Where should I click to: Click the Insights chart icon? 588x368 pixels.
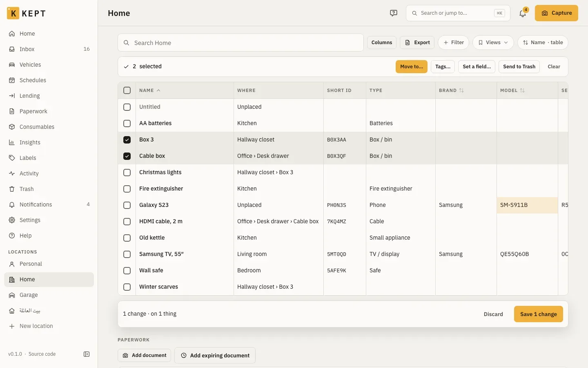click(x=12, y=142)
